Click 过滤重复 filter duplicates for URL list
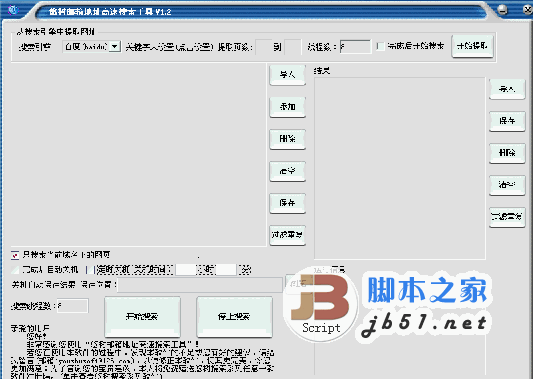This screenshot has height=379, width=533. 288,235
